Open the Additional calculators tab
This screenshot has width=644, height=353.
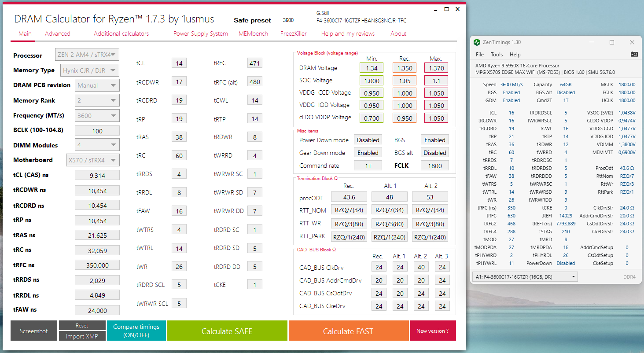coord(121,33)
